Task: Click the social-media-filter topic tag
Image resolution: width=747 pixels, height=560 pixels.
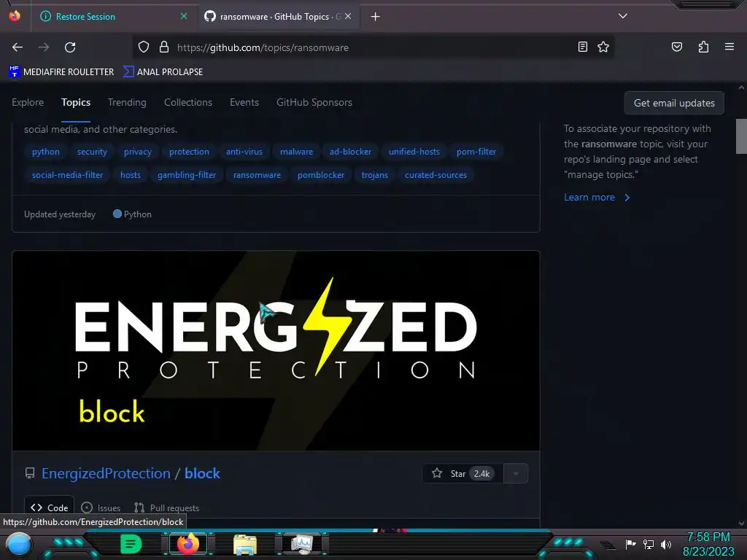Action: (67, 175)
